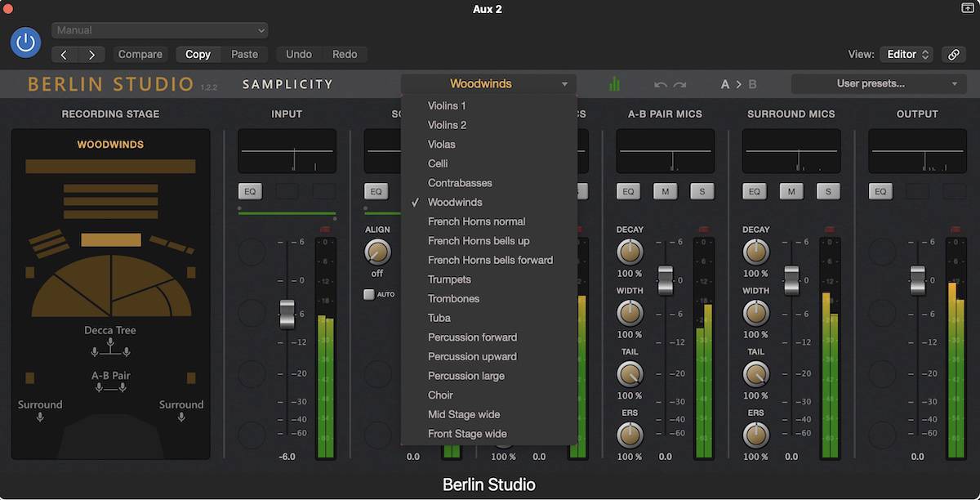Screen dimensions: 980x500
Task: Toggle the EQ button beside Align section
Action: point(376,191)
